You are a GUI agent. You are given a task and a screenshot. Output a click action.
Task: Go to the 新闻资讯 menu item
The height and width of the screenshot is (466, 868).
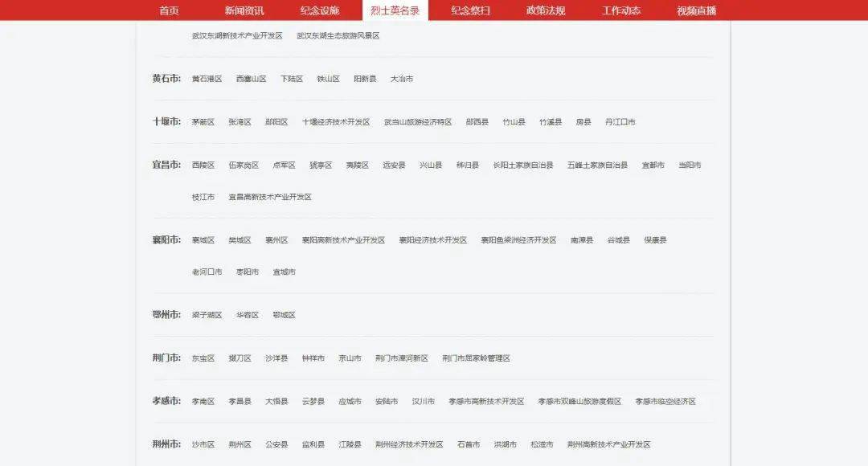pos(244,10)
